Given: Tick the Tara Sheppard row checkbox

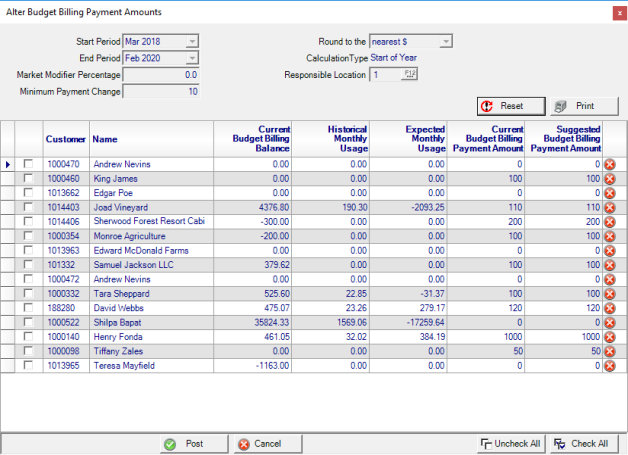Looking at the screenshot, I should [29, 294].
